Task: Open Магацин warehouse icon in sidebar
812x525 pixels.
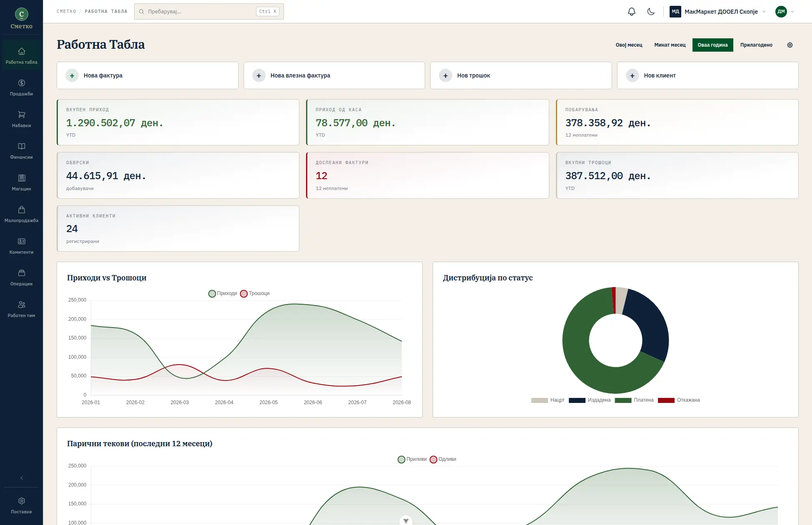Action: (x=22, y=178)
